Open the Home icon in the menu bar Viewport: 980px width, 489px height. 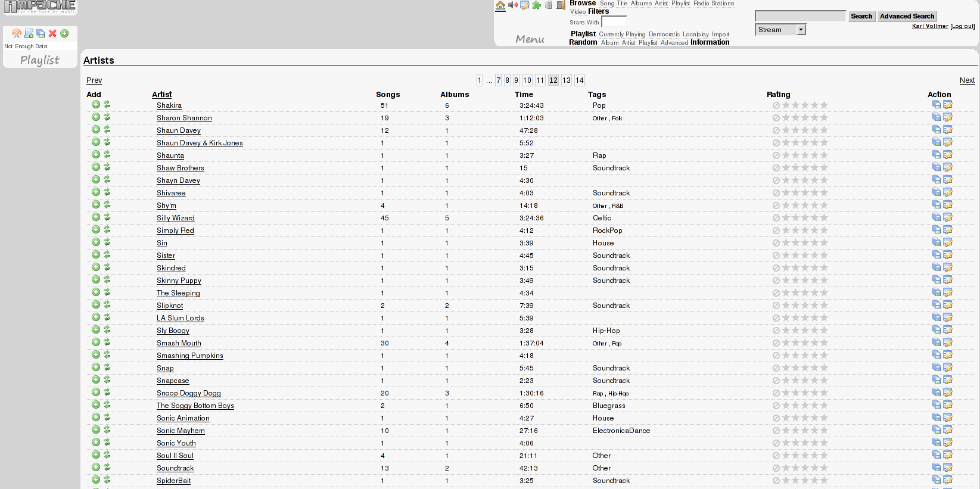[500, 5]
